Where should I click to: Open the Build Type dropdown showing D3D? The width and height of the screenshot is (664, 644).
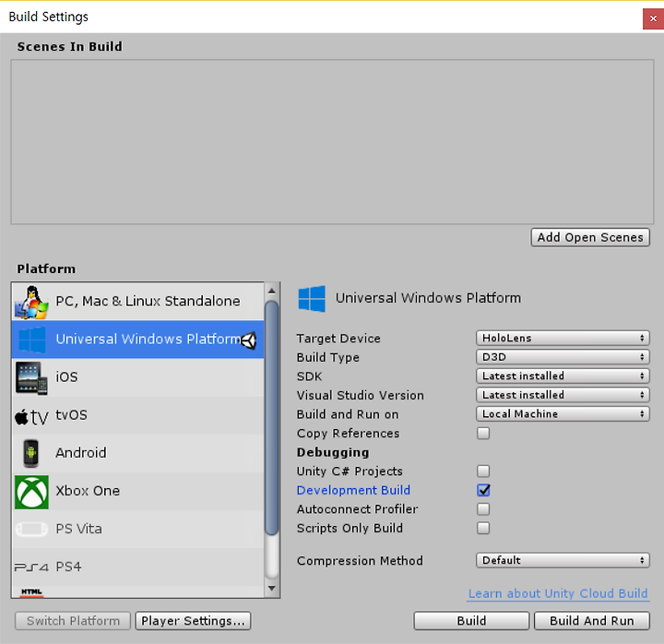click(x=563, y=357)
